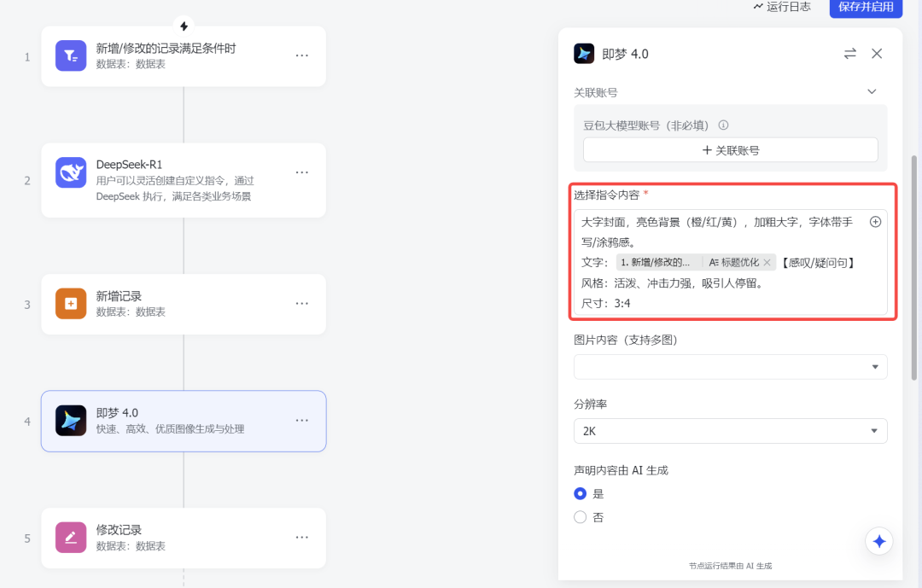Click the info icon next to 豆包大模型账号
This screenshot has width=922, height=588.
click(x=723, y=125)
